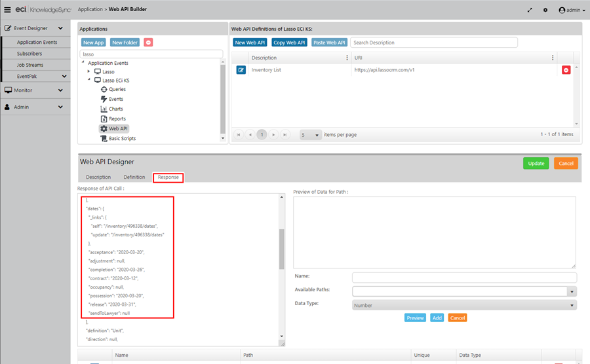
Task: Open Queries under Lasso ECi KS
Action: (x=113, y=89)
